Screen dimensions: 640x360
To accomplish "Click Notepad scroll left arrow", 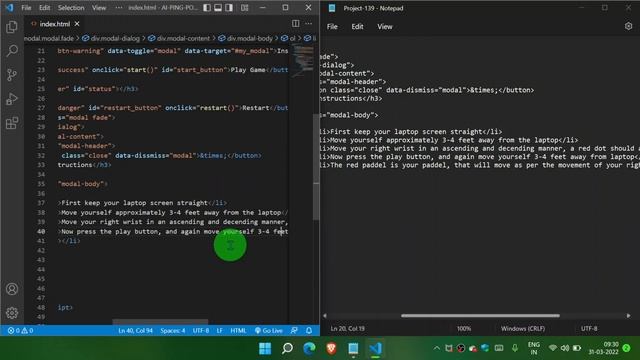I will [x=325, y=316].
